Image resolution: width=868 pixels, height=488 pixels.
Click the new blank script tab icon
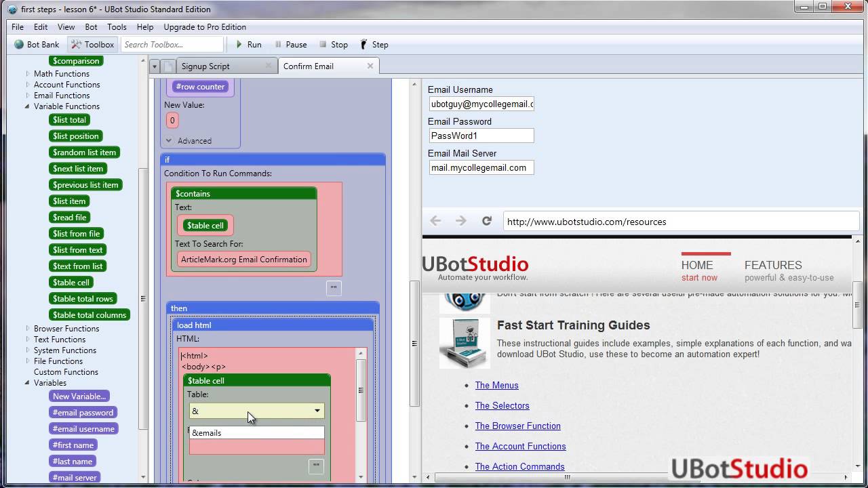(x=167, y=66)
